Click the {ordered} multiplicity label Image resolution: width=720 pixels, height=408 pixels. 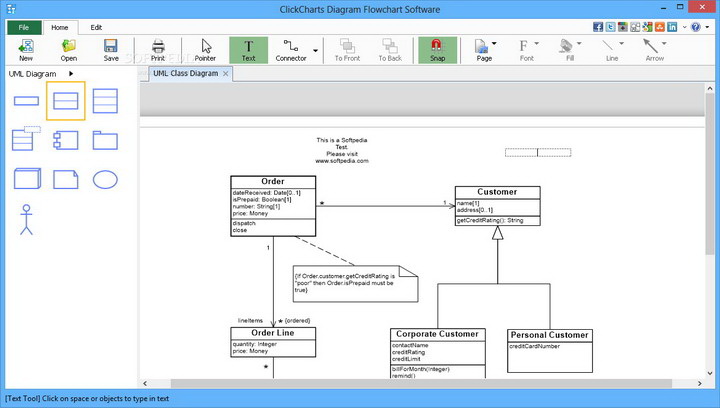pyautogui.click(x=297, y=320)
